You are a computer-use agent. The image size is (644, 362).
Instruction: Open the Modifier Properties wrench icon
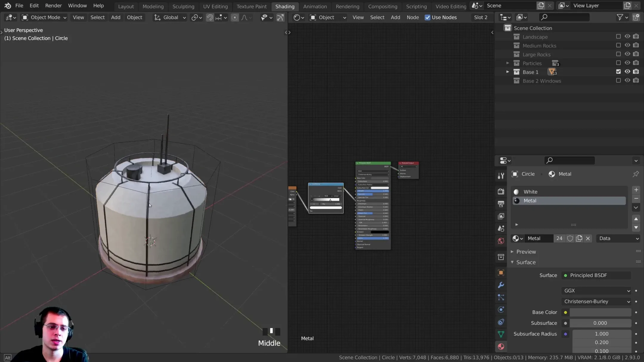[501, 285]
